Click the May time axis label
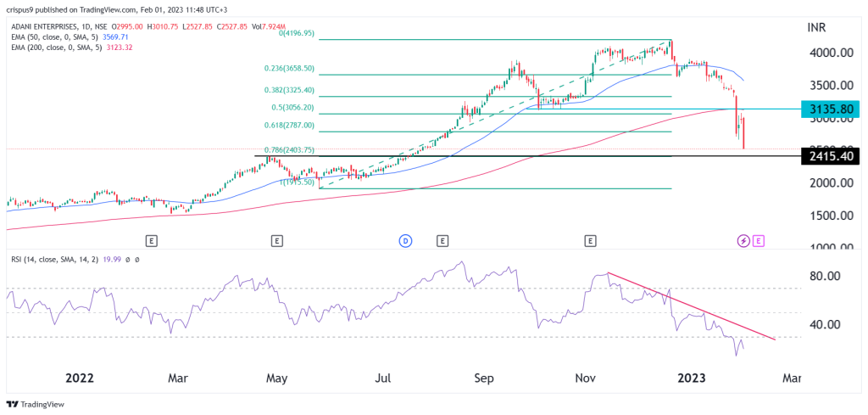Screen dimensions: 868x415 277,379
